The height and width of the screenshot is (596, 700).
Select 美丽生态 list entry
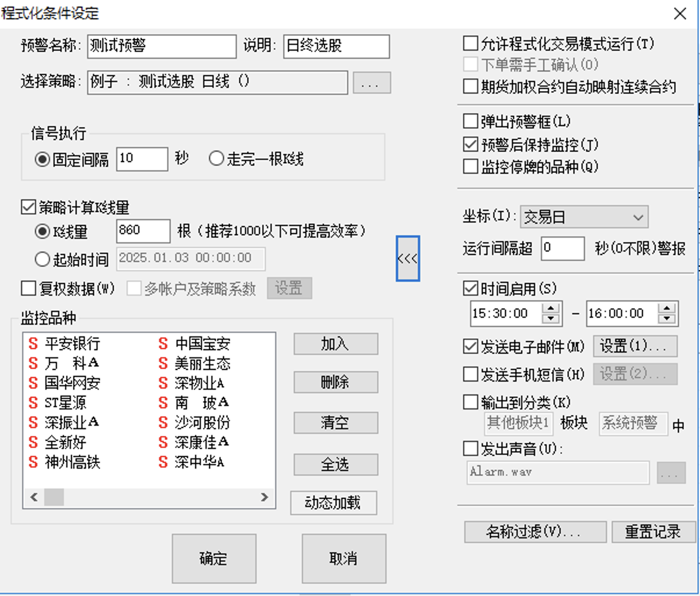[203, 364]
